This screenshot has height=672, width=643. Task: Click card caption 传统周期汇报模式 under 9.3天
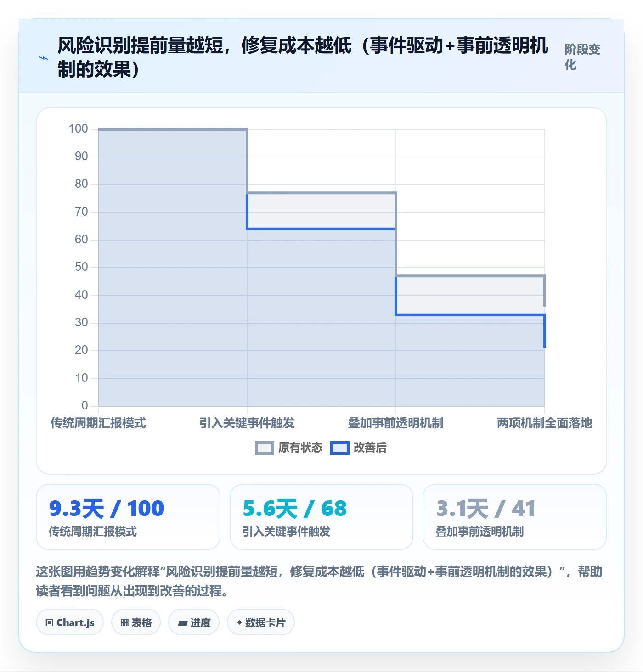[x=93, y=532]
